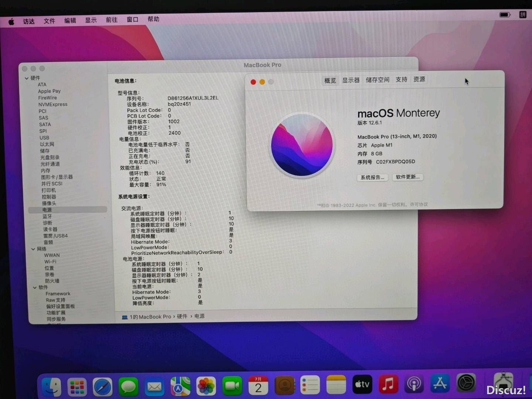The height and width of the screenshot is (399, 532).
Task: Click the serial number D861256A1XUL3L2EL
Action: [x=193, y=98]
